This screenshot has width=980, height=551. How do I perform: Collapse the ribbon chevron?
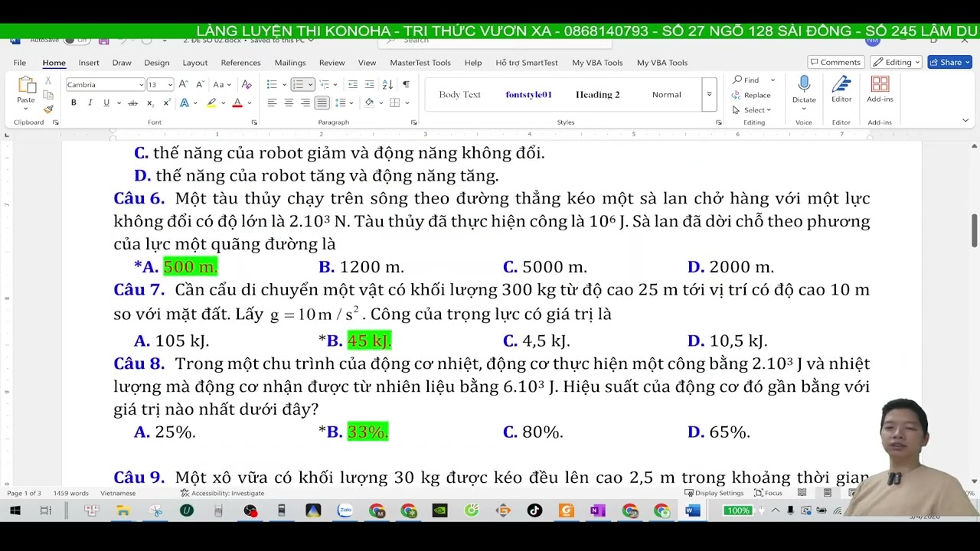coord(965,121)
